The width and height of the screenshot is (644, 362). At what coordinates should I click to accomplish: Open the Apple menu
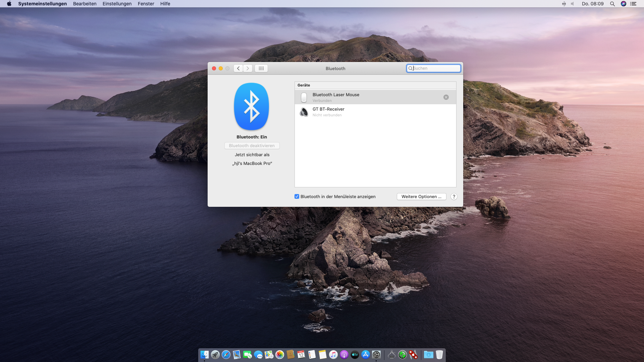[x=9, y=4]
